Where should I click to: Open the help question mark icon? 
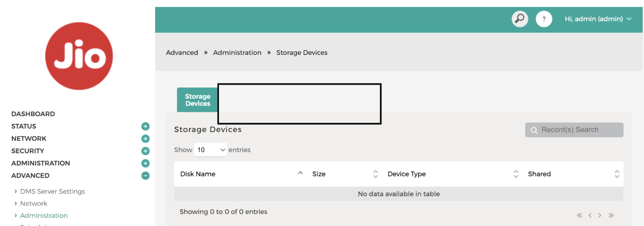tap(544, 19)
